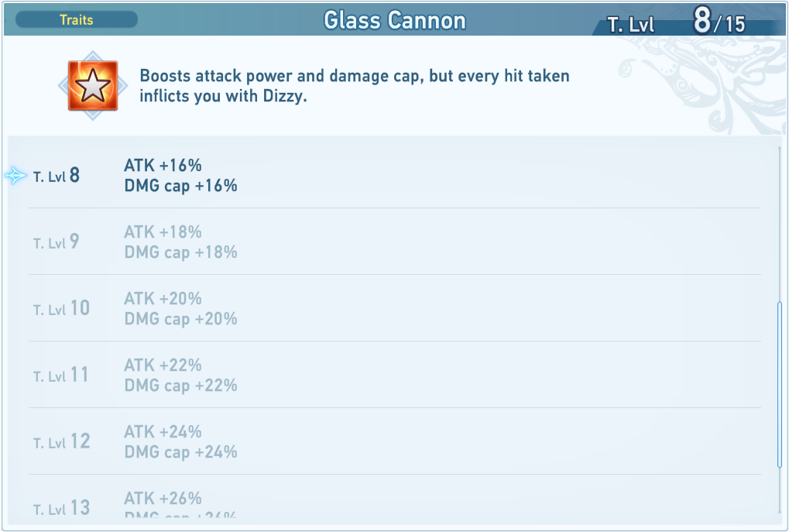Select the Traits tab label
This screenshot has height=532, width=789.
pyautogui.click(x=76, y=19)
